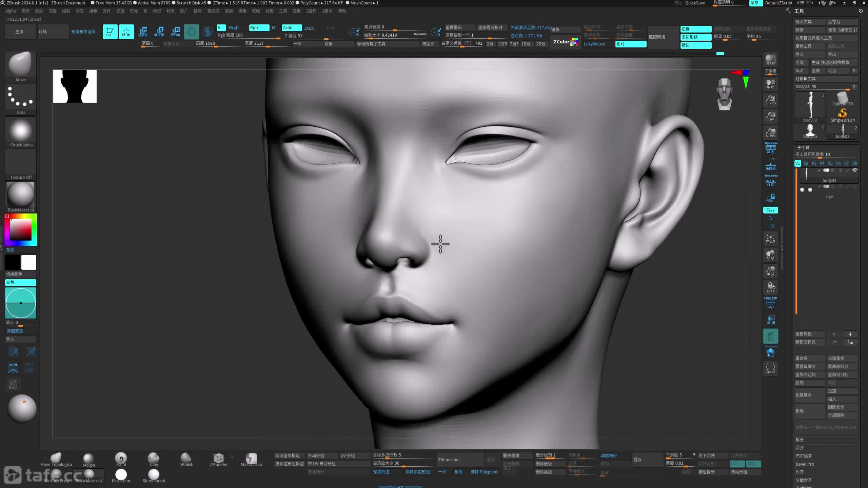Click the 旋转 rotate view icon
Image resolution: width=868 pixels, height=488 pixels.
tap(770, 287)
